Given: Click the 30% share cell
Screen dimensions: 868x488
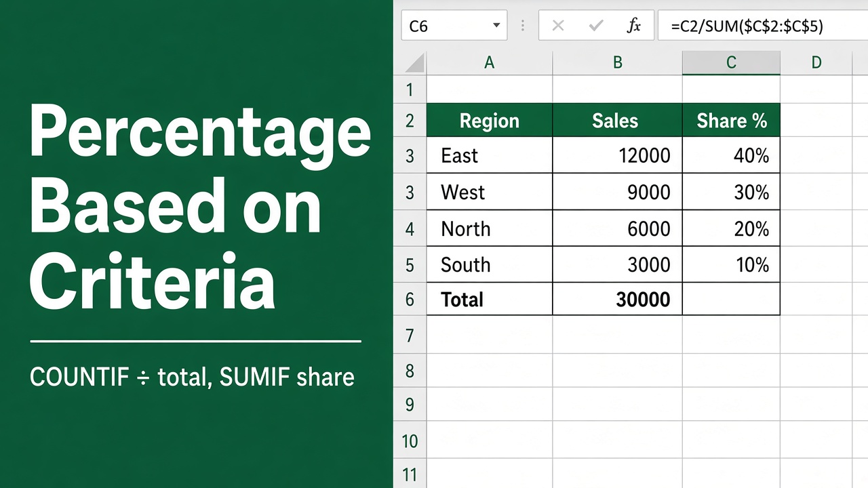Looking at the screenshot, I should pyautogui.click(x=731, y=192).
